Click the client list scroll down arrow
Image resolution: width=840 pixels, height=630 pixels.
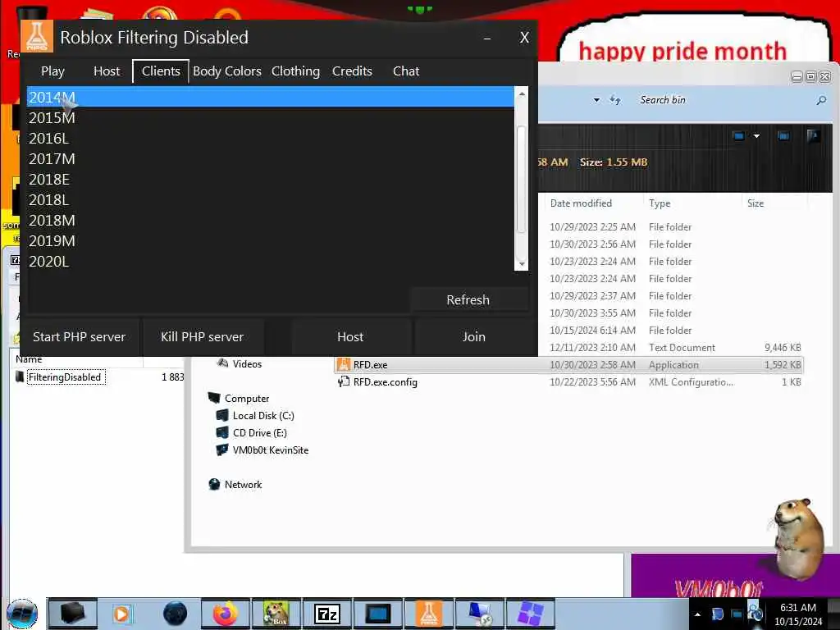[x=521, y=264]
